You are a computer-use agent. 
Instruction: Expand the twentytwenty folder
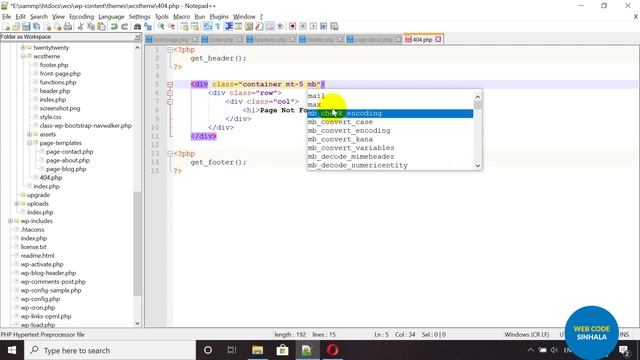23,48
